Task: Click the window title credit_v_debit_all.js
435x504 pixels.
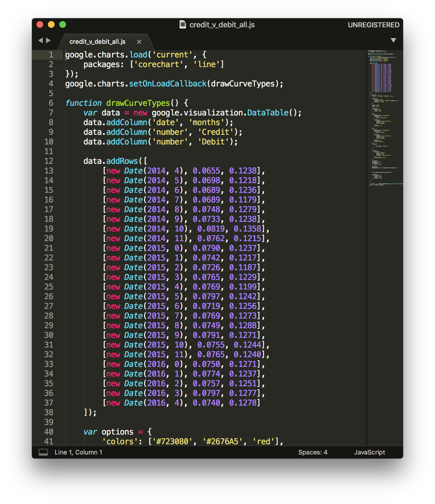Action: tap(222, 25)
